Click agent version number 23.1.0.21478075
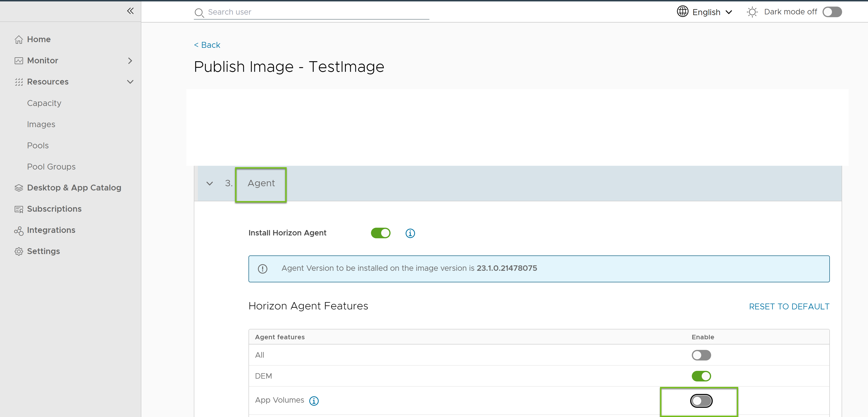The height and width of the screenshot is (417, 868). click(x=506, y=268)
